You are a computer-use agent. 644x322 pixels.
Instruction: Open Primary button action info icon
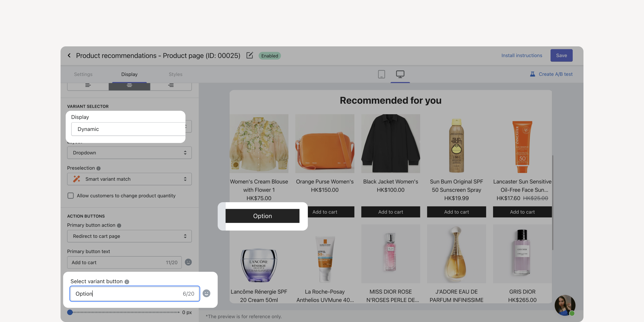(119, 225)
